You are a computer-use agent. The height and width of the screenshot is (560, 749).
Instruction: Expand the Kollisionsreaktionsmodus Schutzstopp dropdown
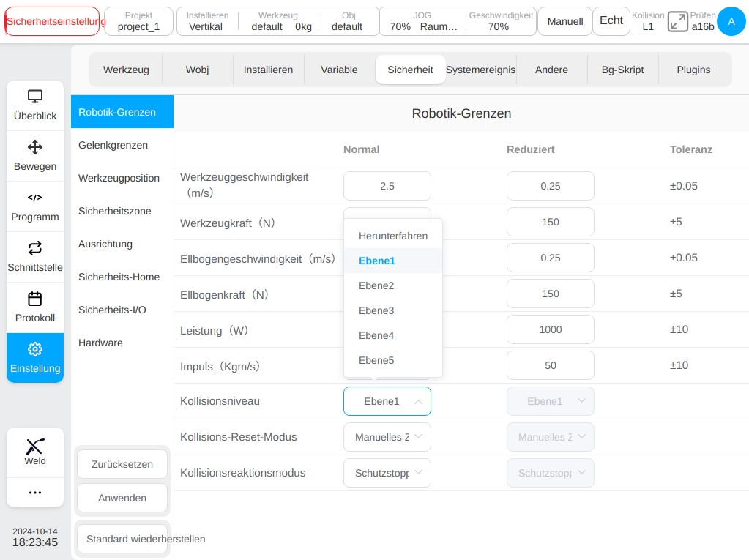coord(387,473)
